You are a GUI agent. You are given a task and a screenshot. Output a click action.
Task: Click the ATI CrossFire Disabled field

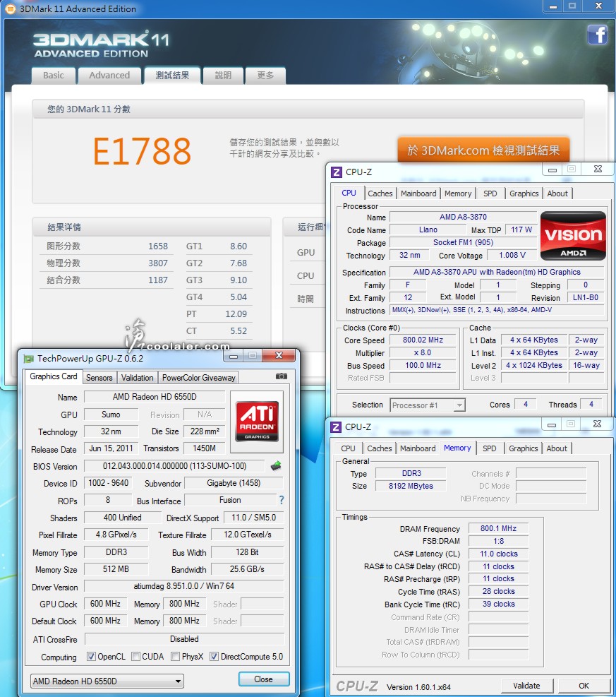click(184, 639)
